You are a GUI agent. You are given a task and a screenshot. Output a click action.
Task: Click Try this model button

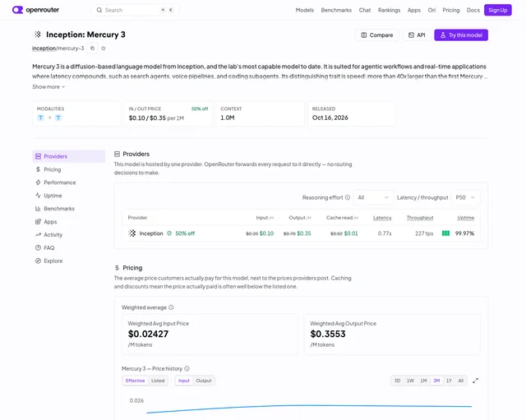coord(461,35)
